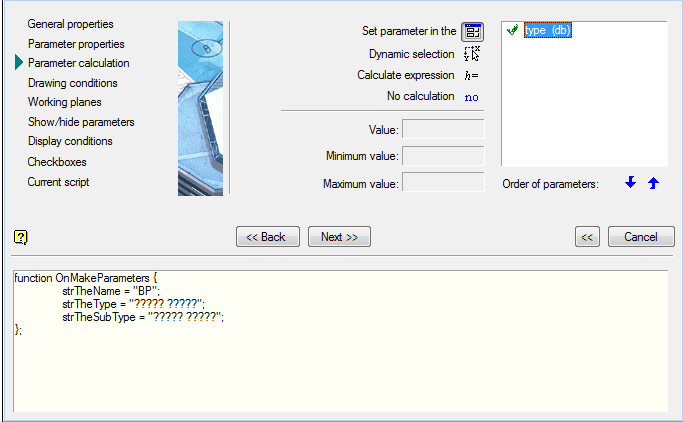Go to Parameter properties page
683x422 pixels.
(76, 44)
